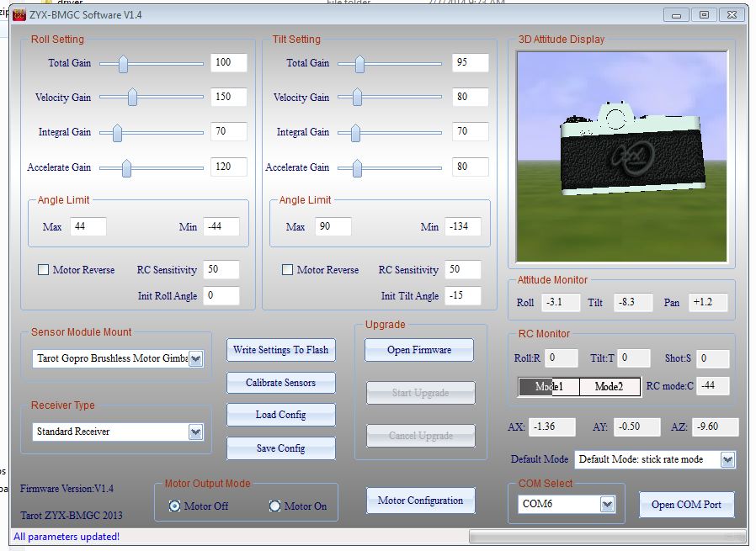The width and height of the screenshot is (756, 551).
Task: Minimize the ZYX-BMGC Software window
Action: click(x=676, y=15)
